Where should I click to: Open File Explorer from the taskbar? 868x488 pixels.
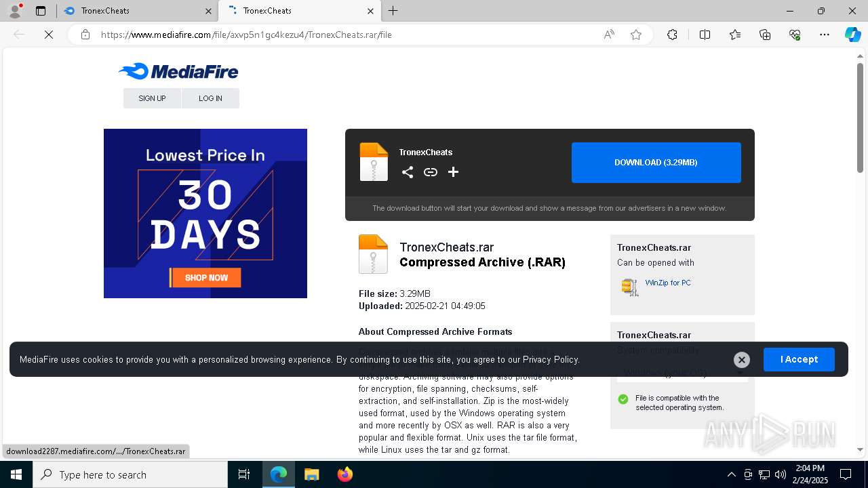coord(311,474)
